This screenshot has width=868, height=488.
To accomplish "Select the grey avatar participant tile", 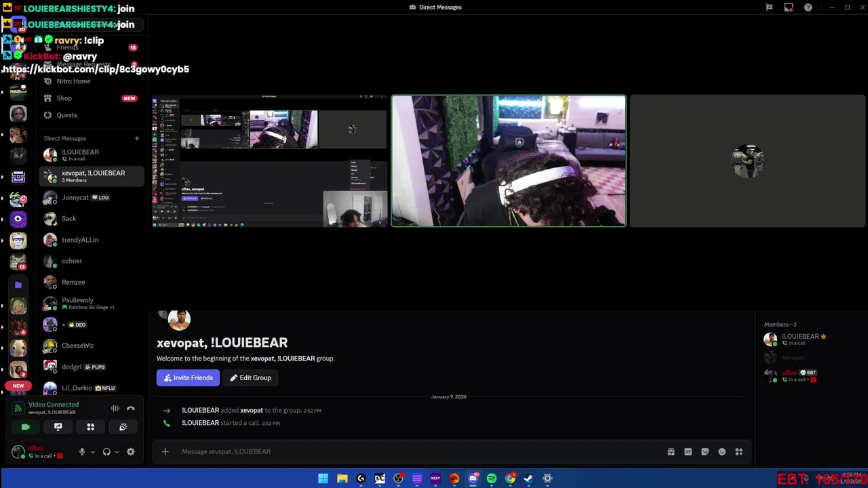I will click(x=748, y=161).
